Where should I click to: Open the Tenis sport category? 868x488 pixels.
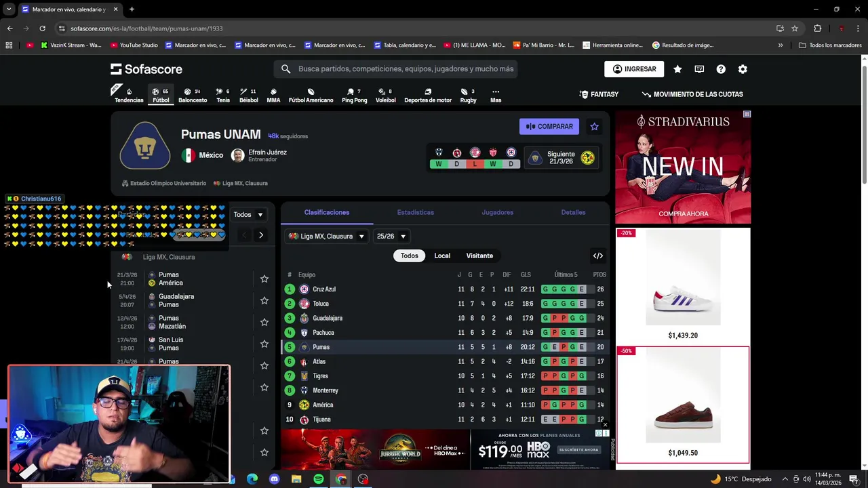223,95
